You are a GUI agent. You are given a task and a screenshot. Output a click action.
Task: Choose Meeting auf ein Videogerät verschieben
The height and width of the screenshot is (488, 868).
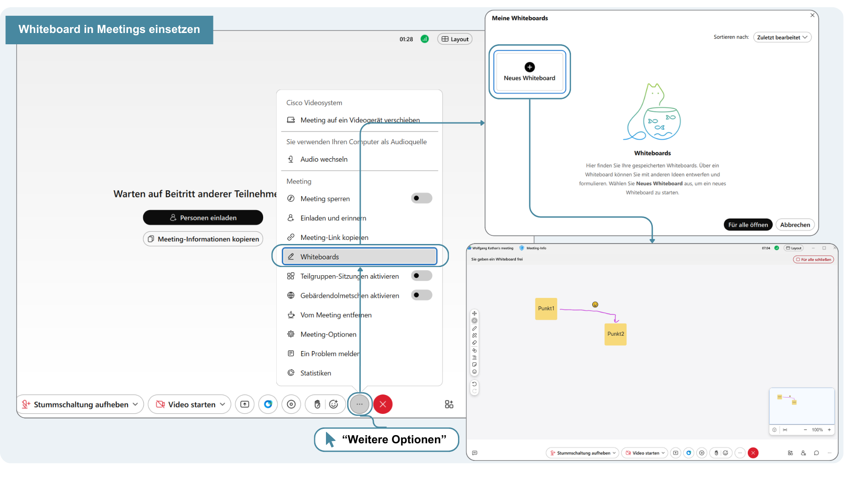[x=360, y=120]
